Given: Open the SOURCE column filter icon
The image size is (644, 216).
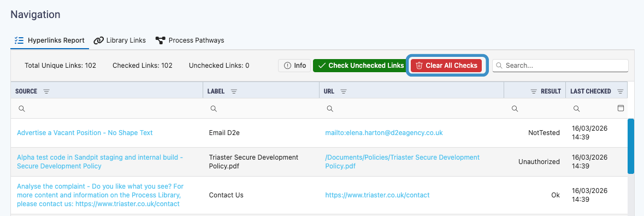Looking at the screenshot, I should pos(46,91).
